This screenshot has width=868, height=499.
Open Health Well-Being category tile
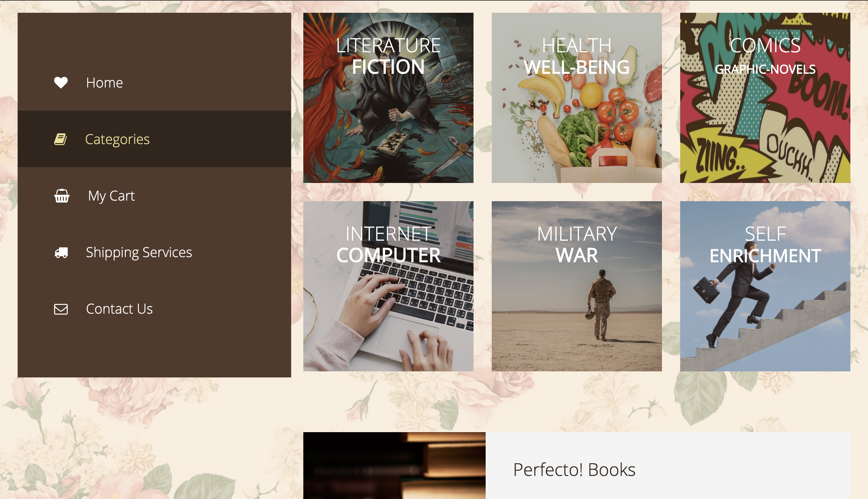pos(577,98)
